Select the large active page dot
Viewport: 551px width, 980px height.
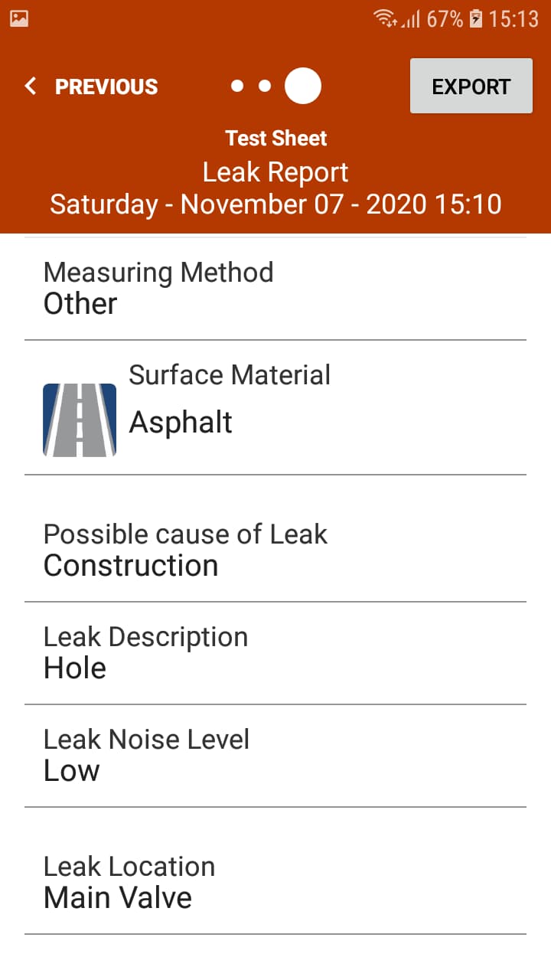pos(303,86)
